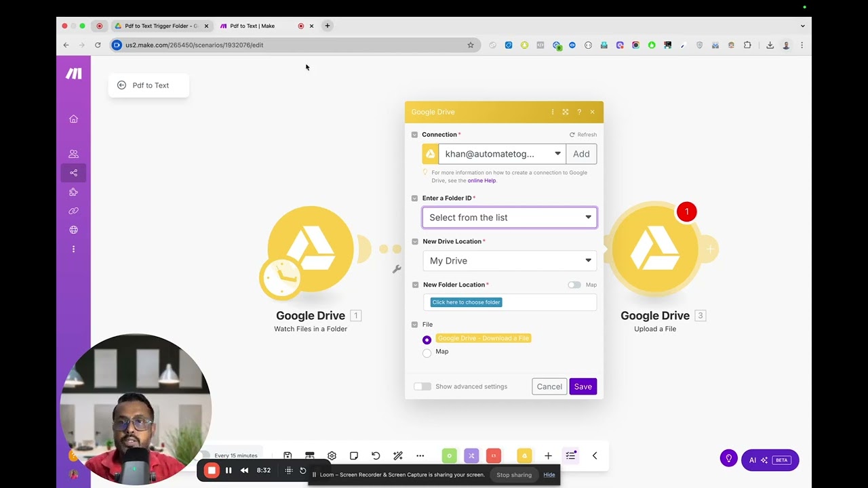Open the New Drive Location dropdown
The width and height of the screenshot is (868, 488).
coord(510,261)
